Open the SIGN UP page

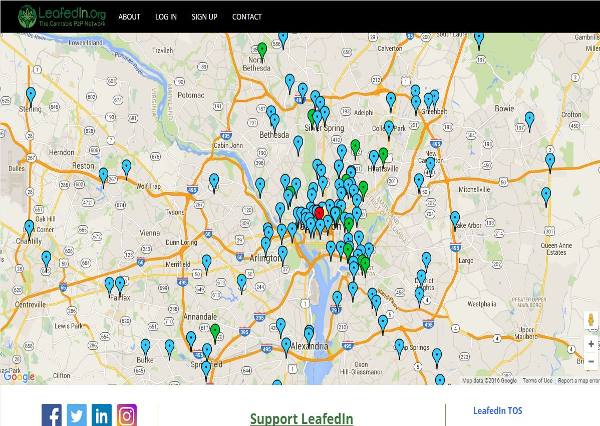coord(204,17)
